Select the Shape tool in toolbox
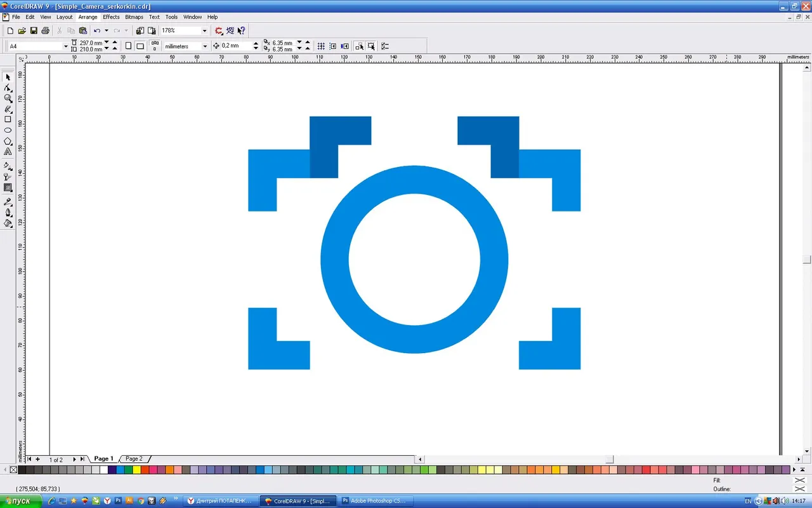Image resolution: width=812 pixels, height=508 pixels. click(x=8, y=88)
